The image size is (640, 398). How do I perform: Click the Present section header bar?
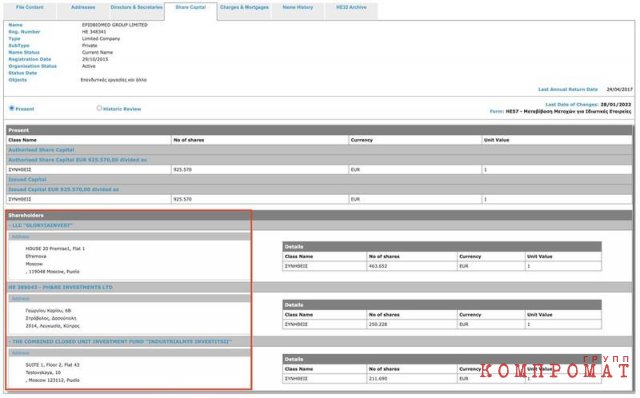coord(320,130)
